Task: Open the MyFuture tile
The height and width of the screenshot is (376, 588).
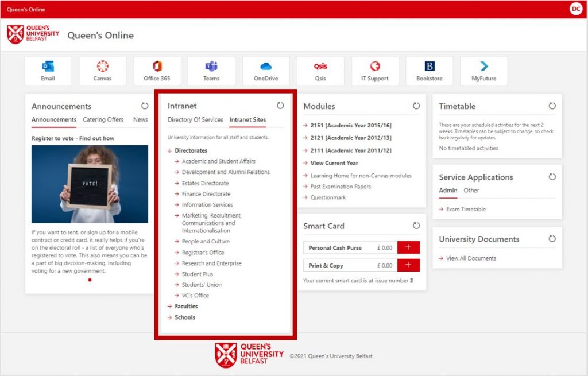Action: click(x=483, y=71)
